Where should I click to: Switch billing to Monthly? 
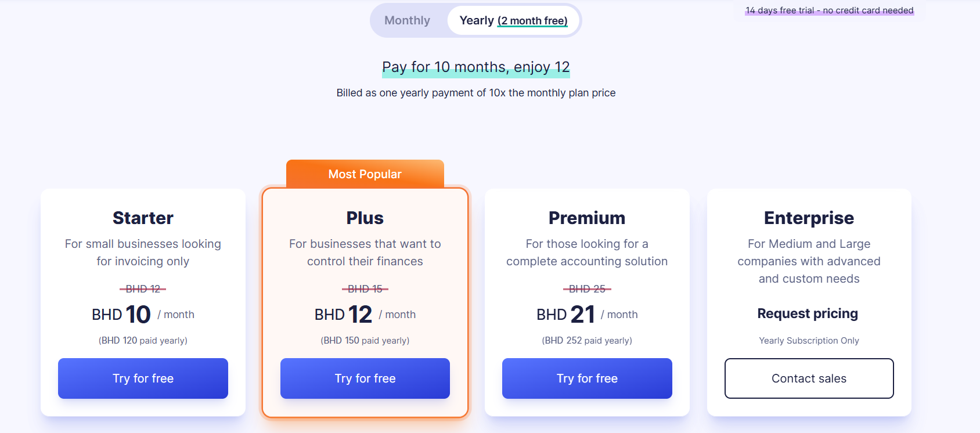tap(407, 20)
